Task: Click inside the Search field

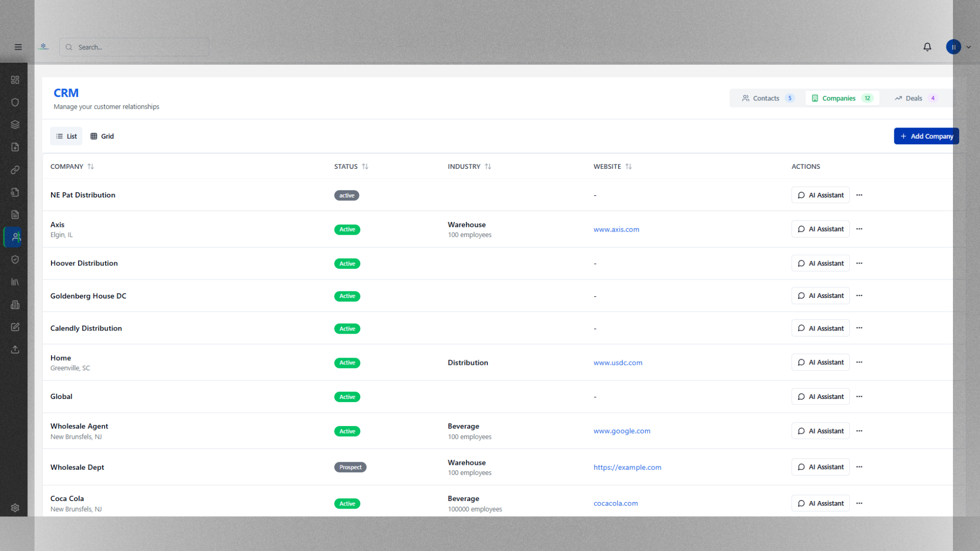Action: pos(134,47)
